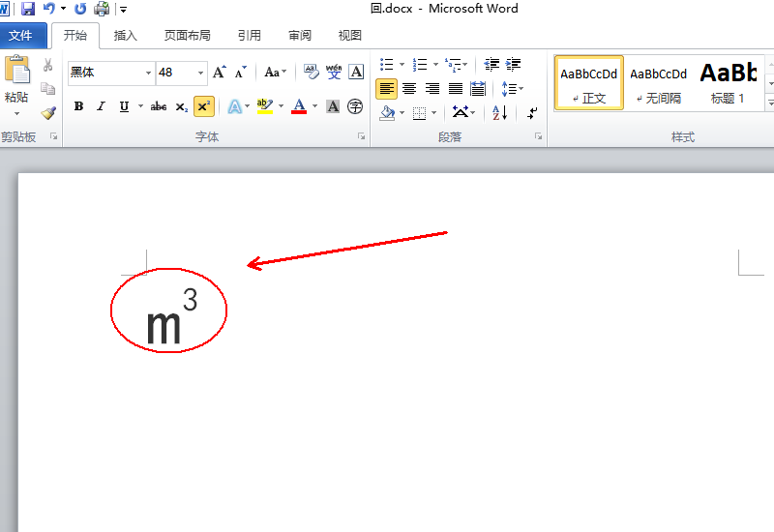
Task: Click the Clear Formatting eraser icon
Action: 311,72
